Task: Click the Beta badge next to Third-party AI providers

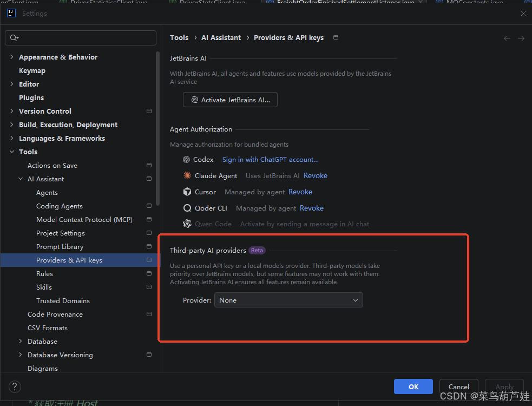Action: 257,250
